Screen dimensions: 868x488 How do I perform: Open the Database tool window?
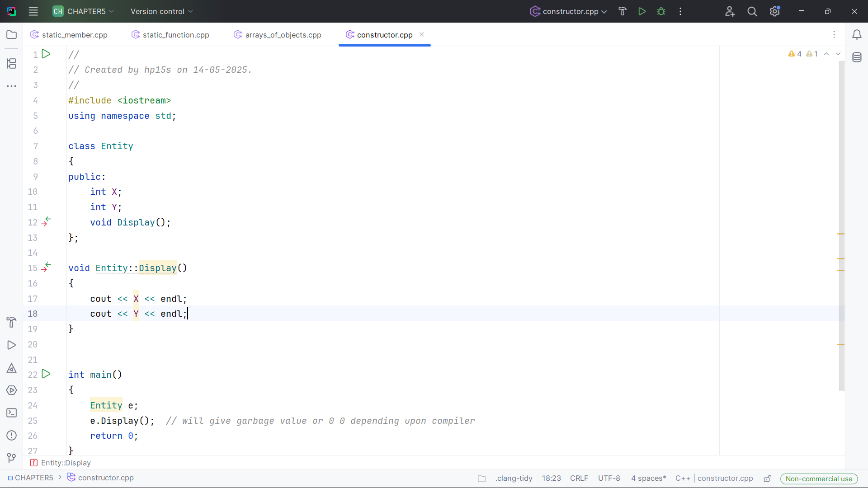[857, 57]
